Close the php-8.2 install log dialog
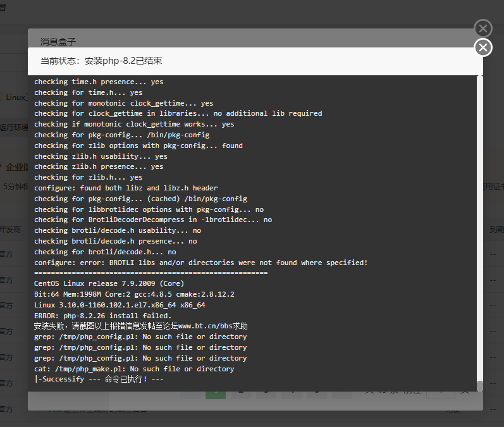Image resolution: width=504 pixels, height=427 pixels. tap(483, 47)
